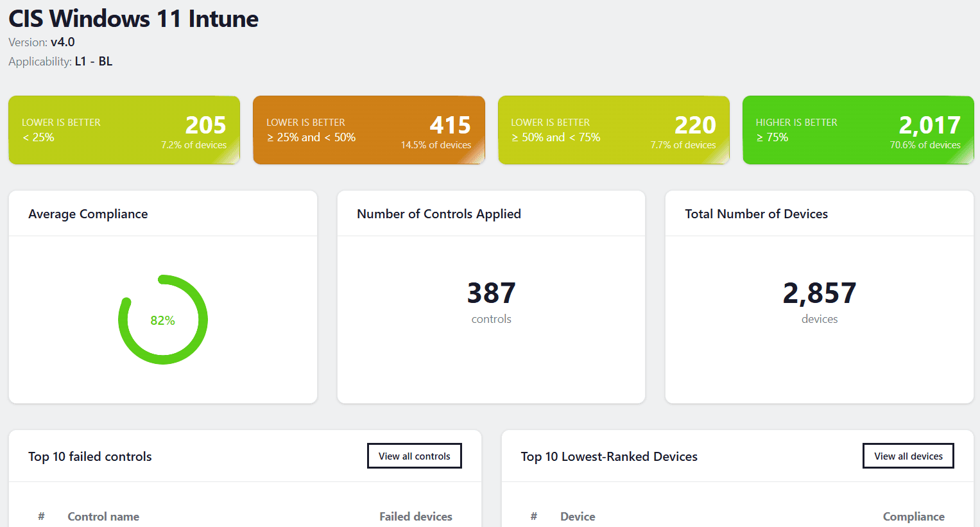The image size is (980, 527).
Task: Sort by the "Compliance" column header
Action: [913, 516]
